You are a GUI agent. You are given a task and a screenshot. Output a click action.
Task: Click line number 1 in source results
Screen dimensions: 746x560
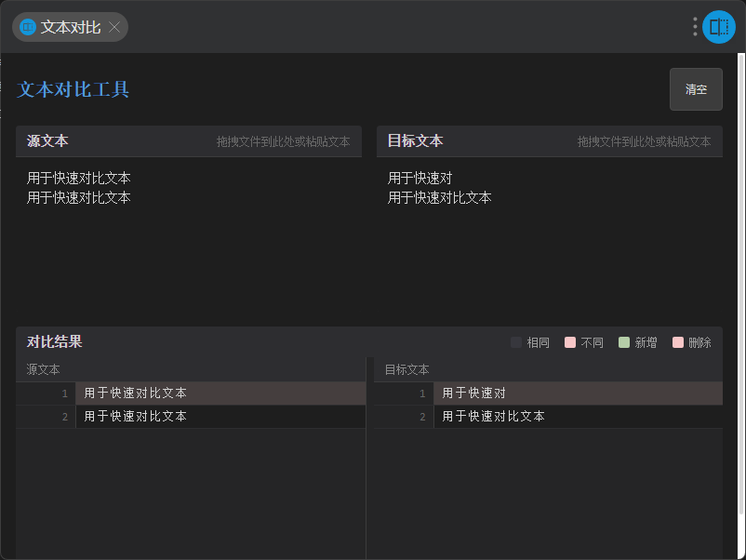(x=65, y=393)
